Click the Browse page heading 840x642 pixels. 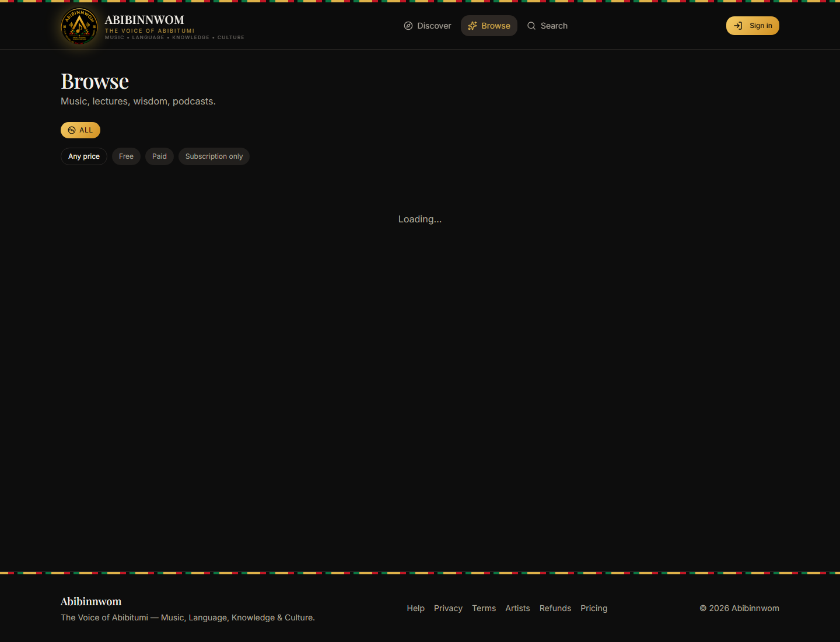(95, 82)
